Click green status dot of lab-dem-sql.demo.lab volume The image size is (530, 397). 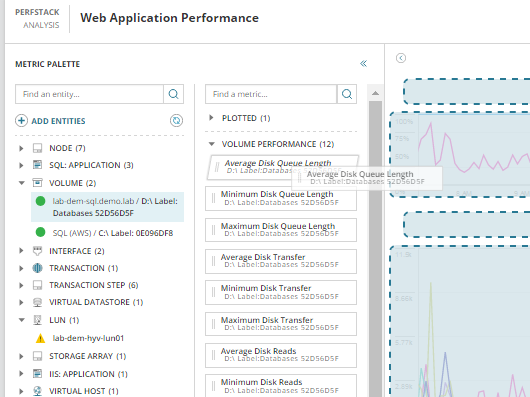[40, 201]
